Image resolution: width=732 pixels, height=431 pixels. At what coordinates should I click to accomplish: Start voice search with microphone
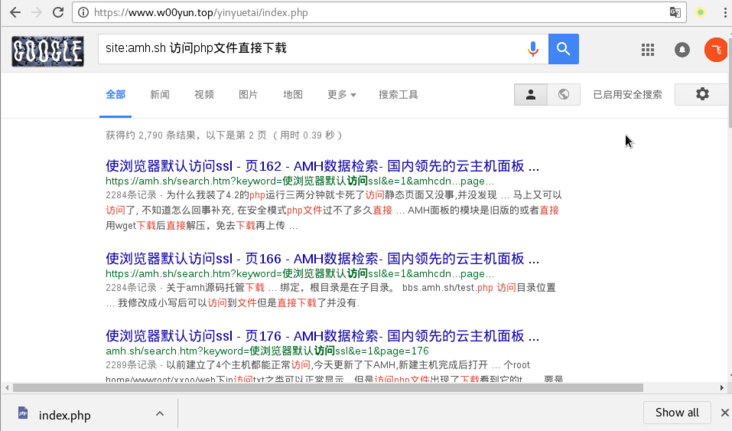533,49
